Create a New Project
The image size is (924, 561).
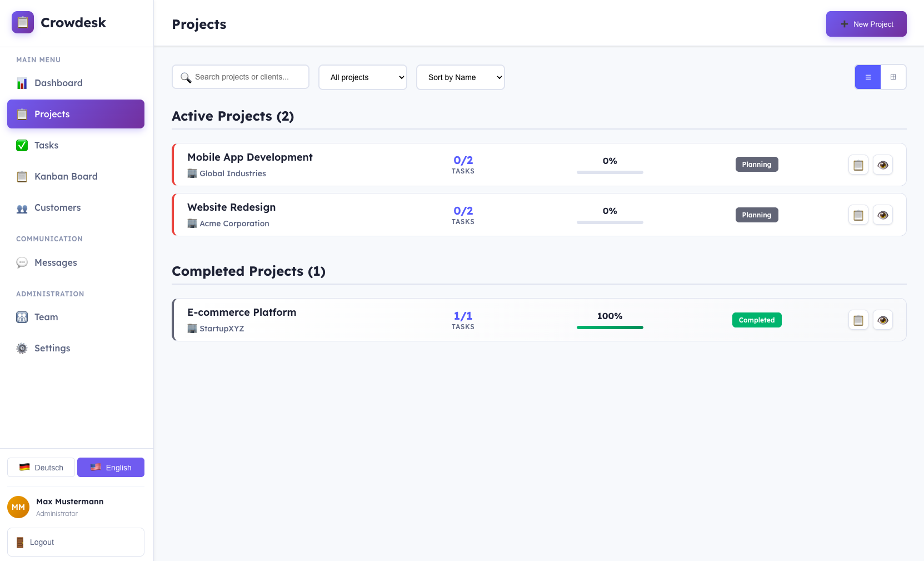point(866,24)
